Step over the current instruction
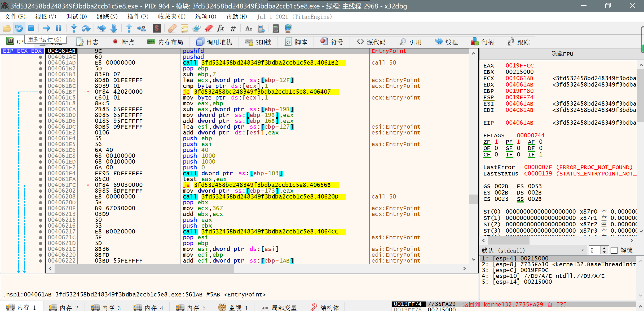The image size is (644, 311). click(86, 28)
